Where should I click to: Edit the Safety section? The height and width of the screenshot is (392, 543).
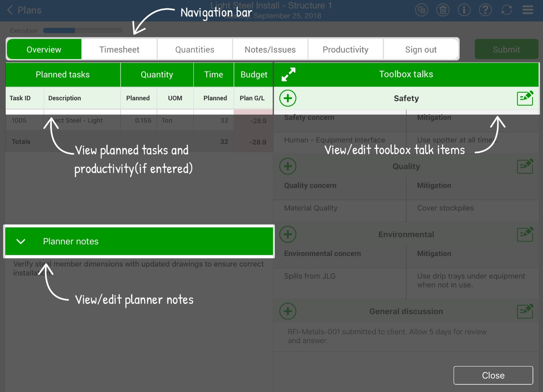[x=525, y=98]
